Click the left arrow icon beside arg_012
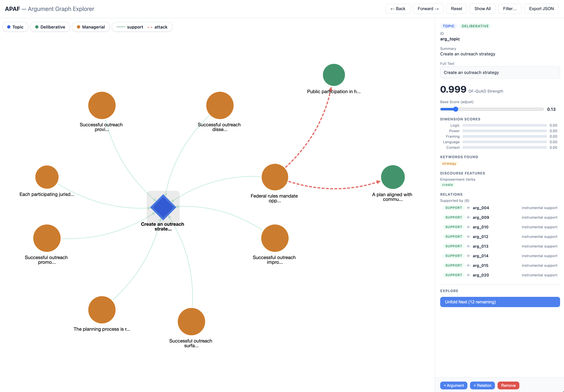The width and height of the screenshot is (564, 392). coord(469,237)
